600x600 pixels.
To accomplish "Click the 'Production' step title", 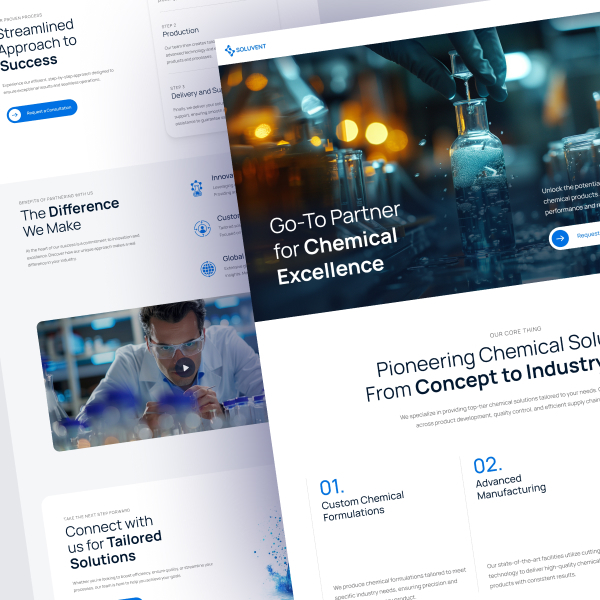I will click(x=181, y=32).
